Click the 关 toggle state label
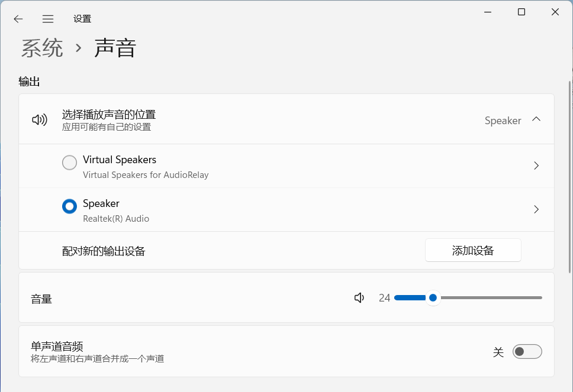 coord(498,352)
